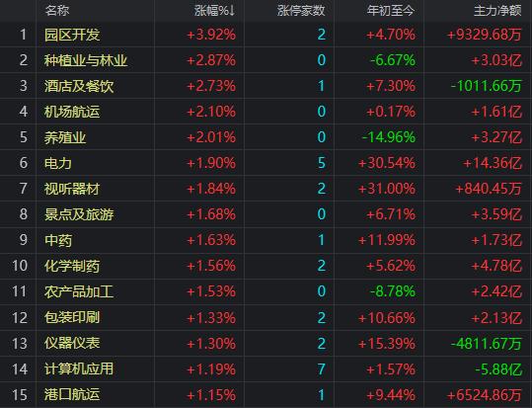
Task: Sort by the 涨停家数 column header
Action: [x=301, y=11]
